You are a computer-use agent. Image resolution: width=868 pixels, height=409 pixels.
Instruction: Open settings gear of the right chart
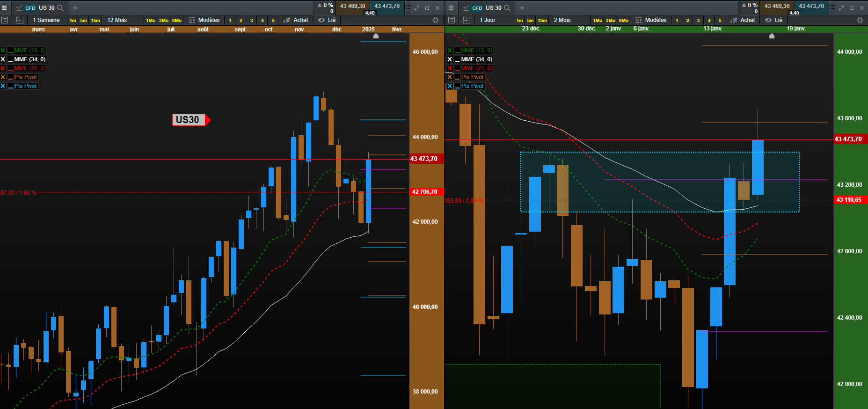(x=860, y=20)
